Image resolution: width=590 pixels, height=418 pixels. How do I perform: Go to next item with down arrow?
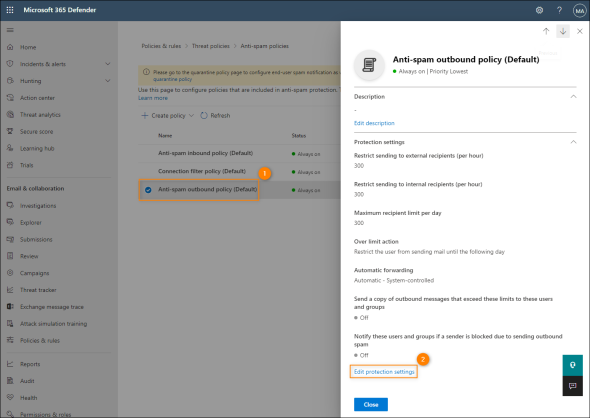coord(563,31)
